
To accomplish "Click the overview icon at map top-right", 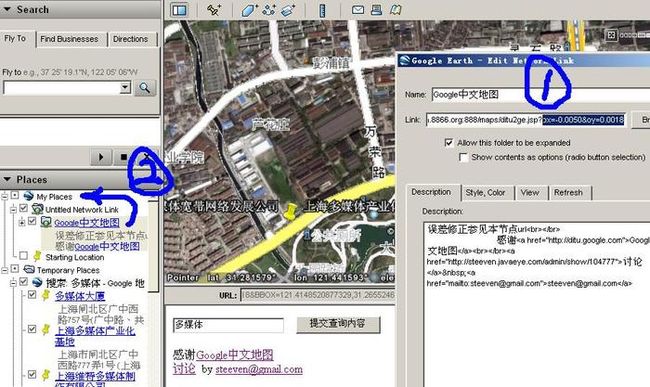I will click(x=611, y=35).
